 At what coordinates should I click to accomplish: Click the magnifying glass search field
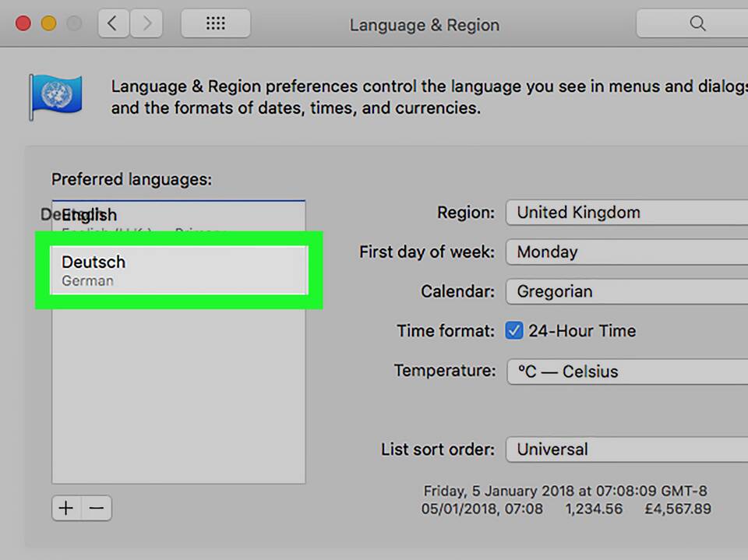coord(693,23)
